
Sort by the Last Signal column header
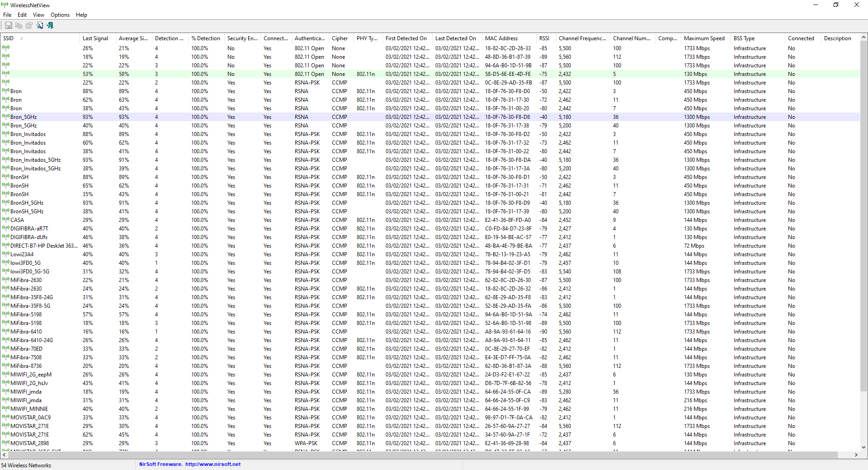98,38
